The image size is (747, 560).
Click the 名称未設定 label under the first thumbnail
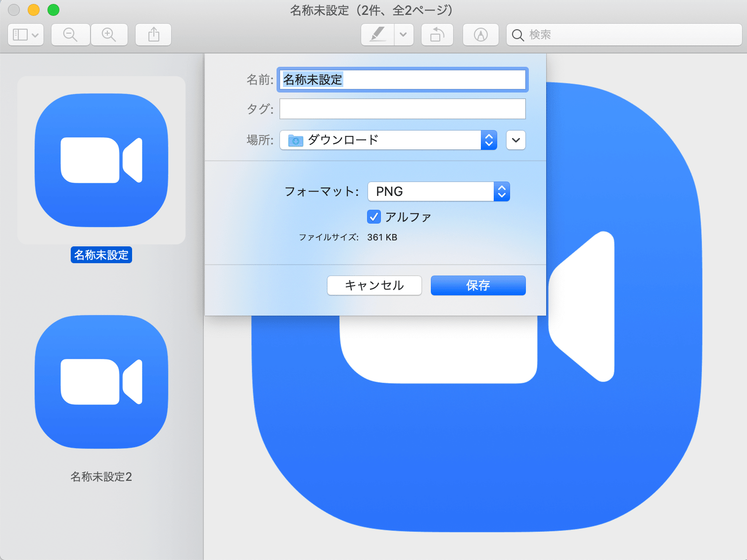[101, 255]
